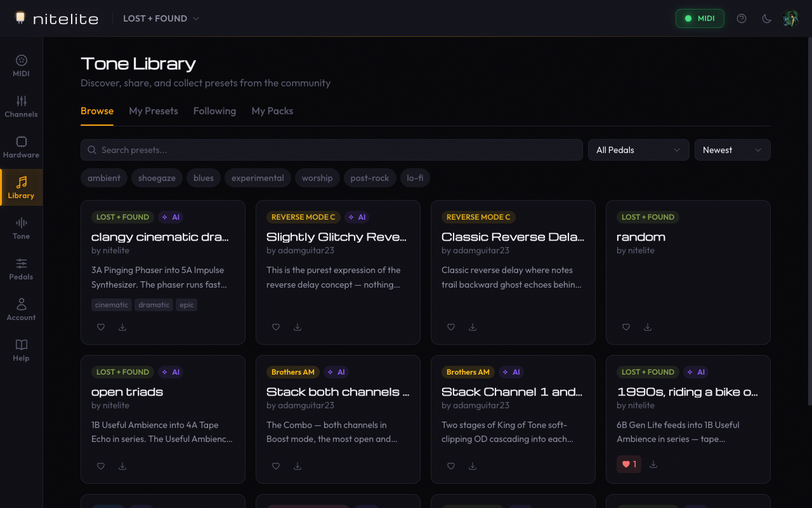Expand the LOST + FOUND device selector
The height and width of the screenshot is (508, 812).
(x=160, y=18)
